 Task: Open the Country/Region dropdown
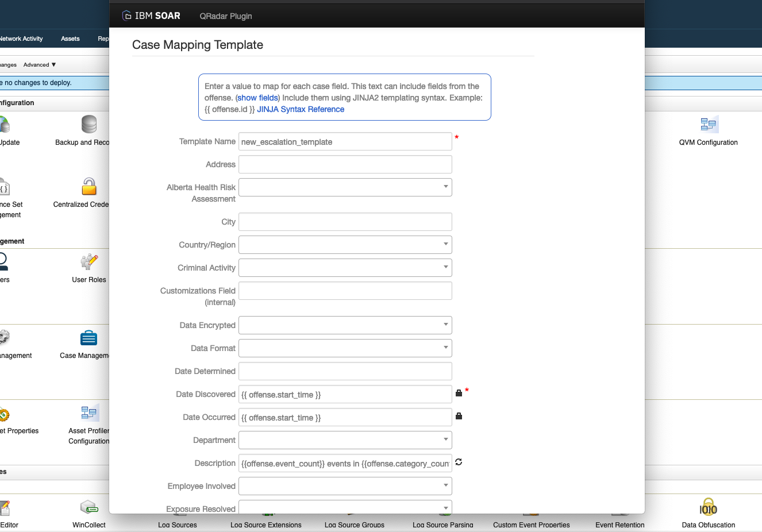tap(445, 245)
